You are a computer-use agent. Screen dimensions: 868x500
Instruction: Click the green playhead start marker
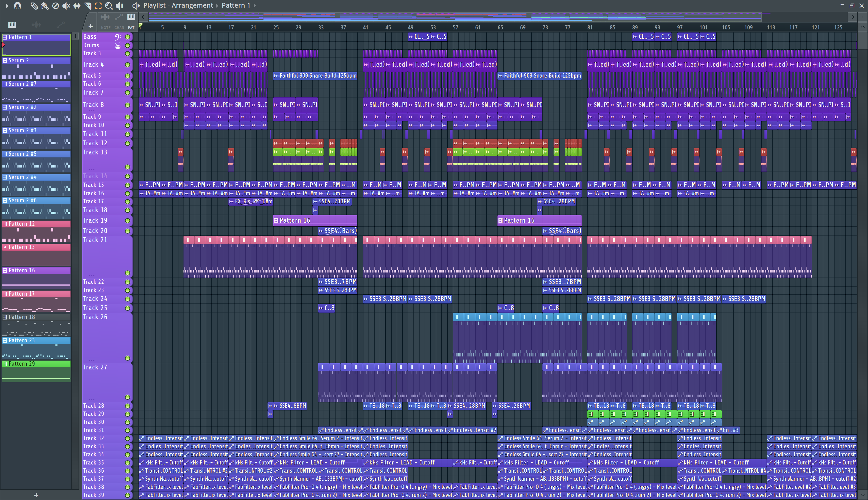(x=140, y=26)
